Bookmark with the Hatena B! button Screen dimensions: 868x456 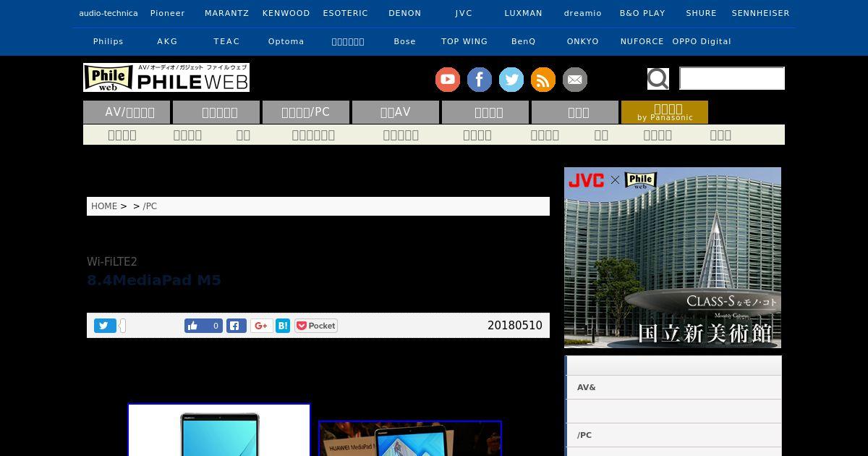coord(283,326)
